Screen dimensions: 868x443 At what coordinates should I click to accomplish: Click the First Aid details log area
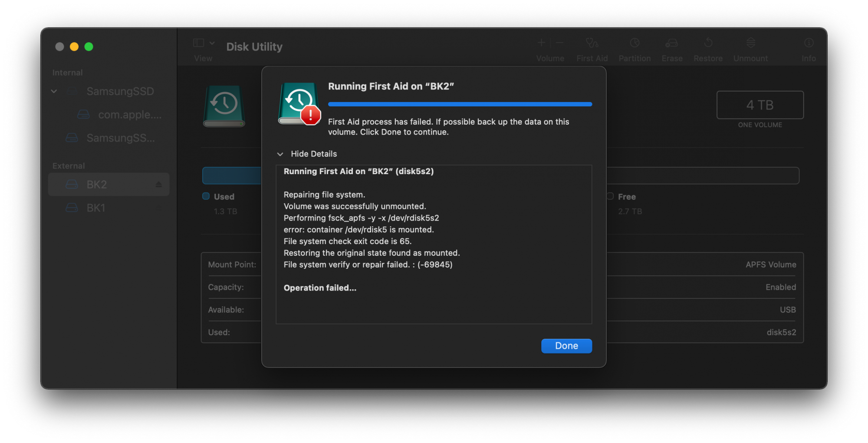pyautogui.click(x=434, y=244)
